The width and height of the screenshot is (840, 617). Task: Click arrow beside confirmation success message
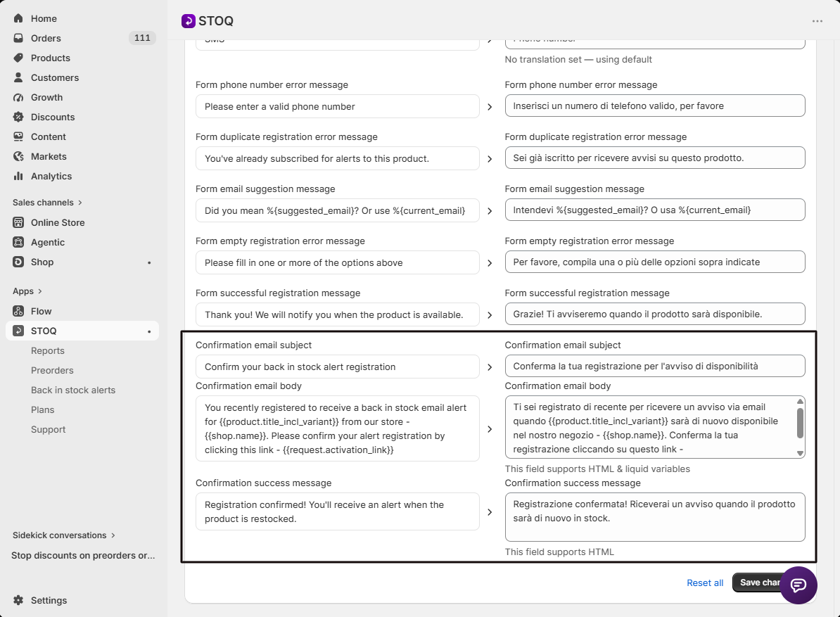pyautogui.click(x=490, y=512)
